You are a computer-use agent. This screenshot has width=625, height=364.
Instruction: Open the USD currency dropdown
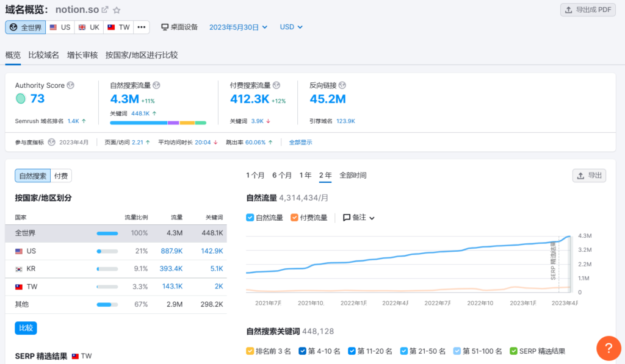291,27
